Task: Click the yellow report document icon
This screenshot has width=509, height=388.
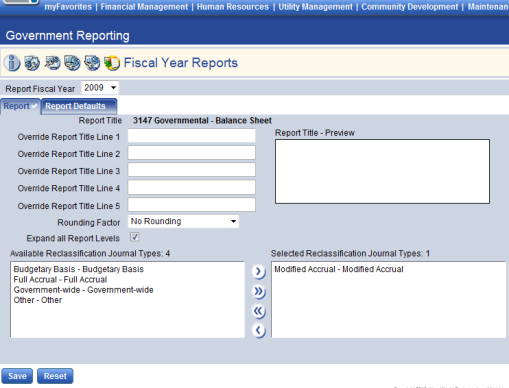Action: pos(112,63)
